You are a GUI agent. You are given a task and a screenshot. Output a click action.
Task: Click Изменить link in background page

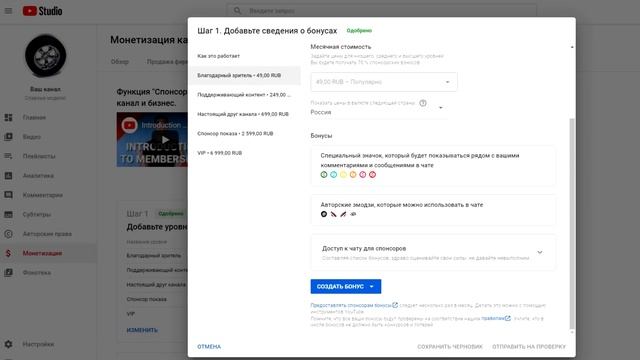point(142,330)
